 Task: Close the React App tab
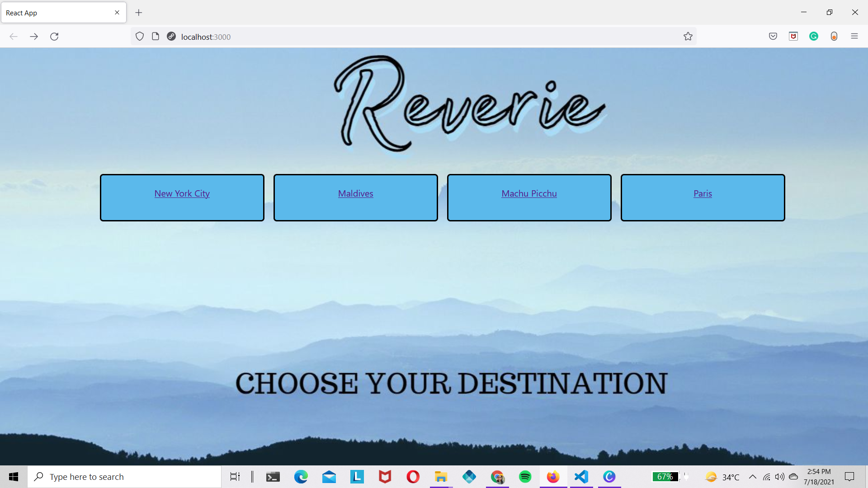coord(117,13)
